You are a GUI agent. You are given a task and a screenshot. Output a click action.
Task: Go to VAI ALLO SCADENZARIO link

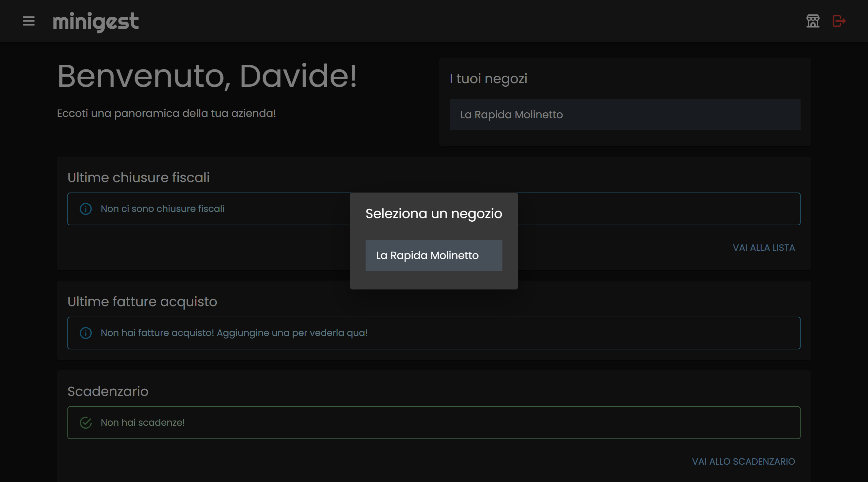coord(743,461)
